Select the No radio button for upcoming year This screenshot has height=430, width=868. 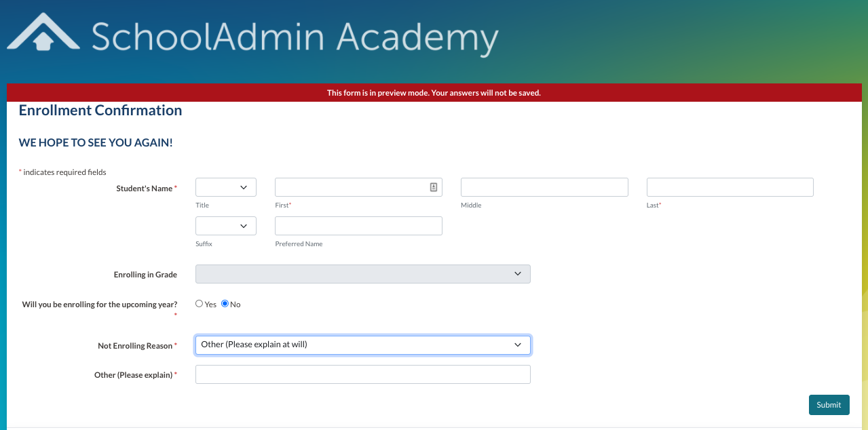[225, 303]
